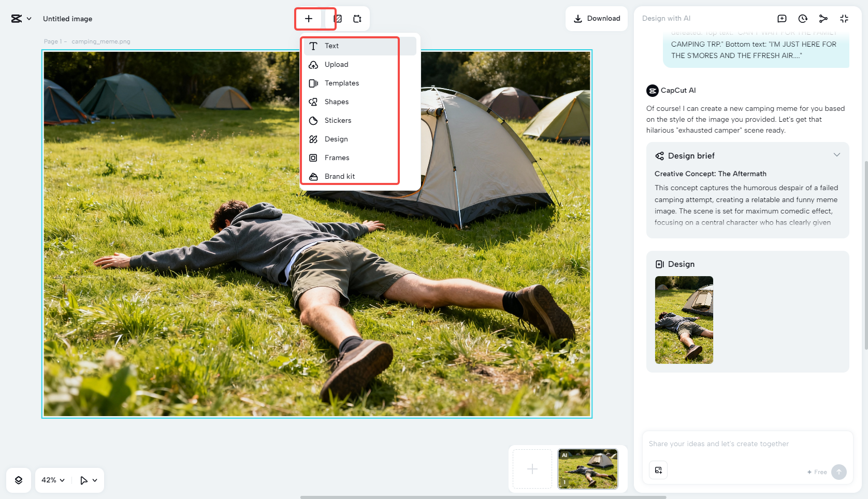Start a new AI chat conversation

[x=782, y=18]
